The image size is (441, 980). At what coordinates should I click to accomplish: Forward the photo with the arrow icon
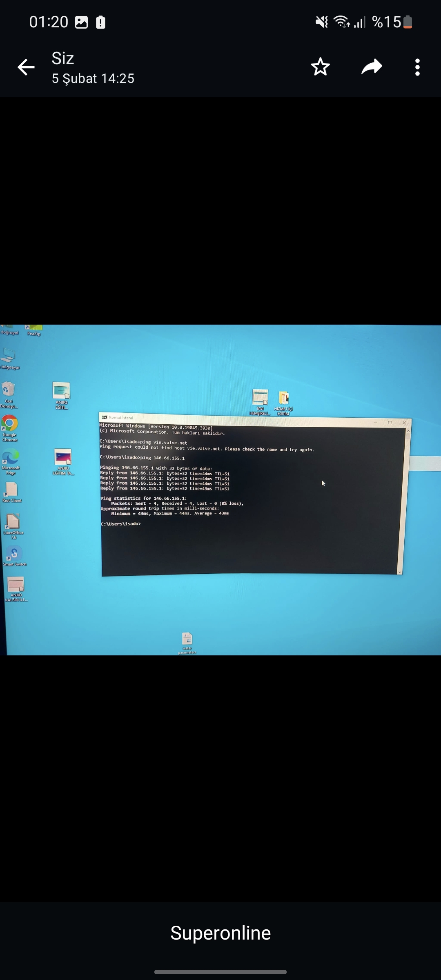[372, 67]
